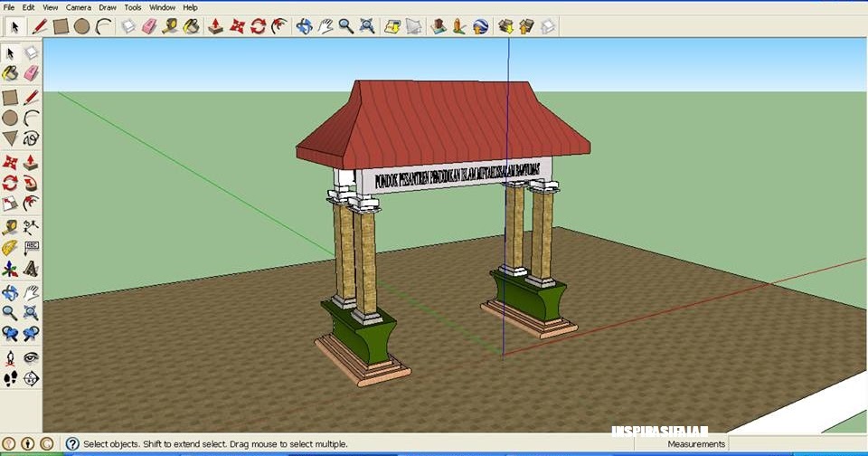Screen dimensions: 868x456
Task: Activate the Offset tool in the left tool set
Action: coord(31,203)
